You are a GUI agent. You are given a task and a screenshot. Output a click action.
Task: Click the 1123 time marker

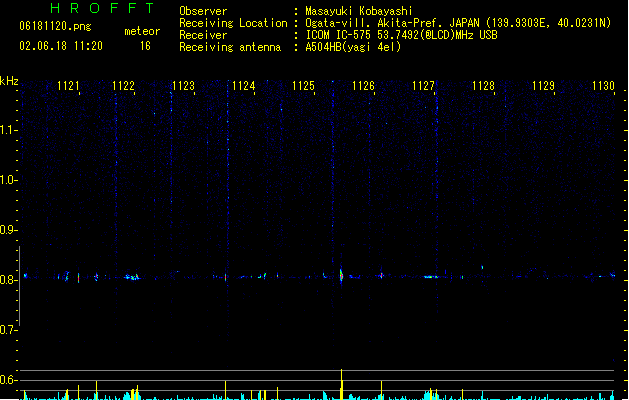(183, 86)
